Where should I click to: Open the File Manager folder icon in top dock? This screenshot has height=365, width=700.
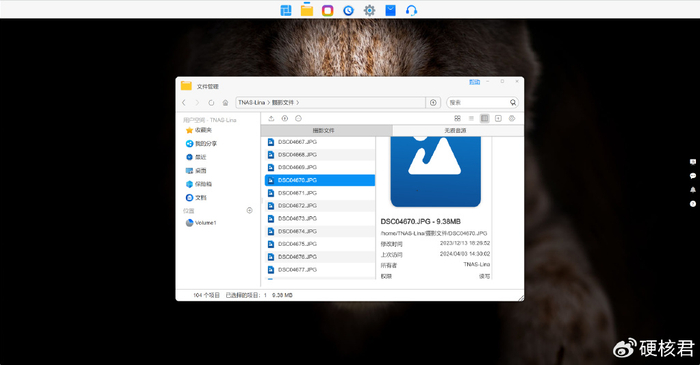coord(307,10)
